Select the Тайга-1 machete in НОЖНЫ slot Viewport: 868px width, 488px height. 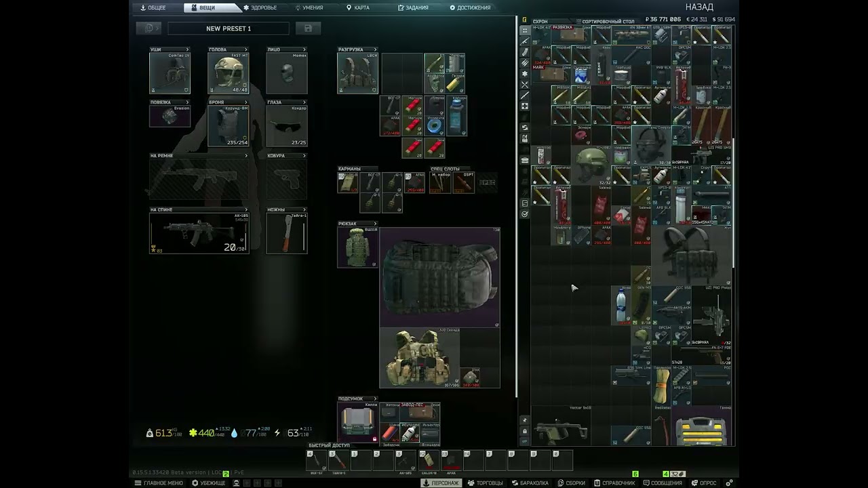pyautogui.click(x=286, y=233)
